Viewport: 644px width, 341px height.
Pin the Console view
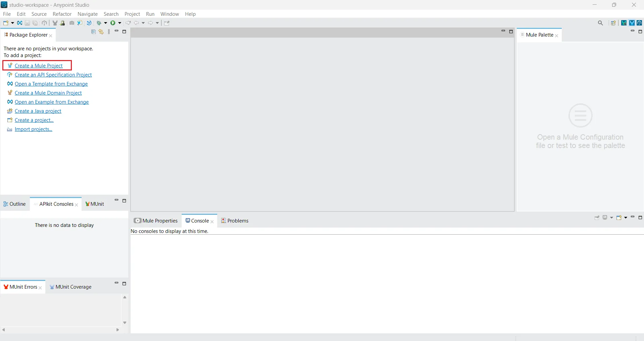click(x=597, y=217)
